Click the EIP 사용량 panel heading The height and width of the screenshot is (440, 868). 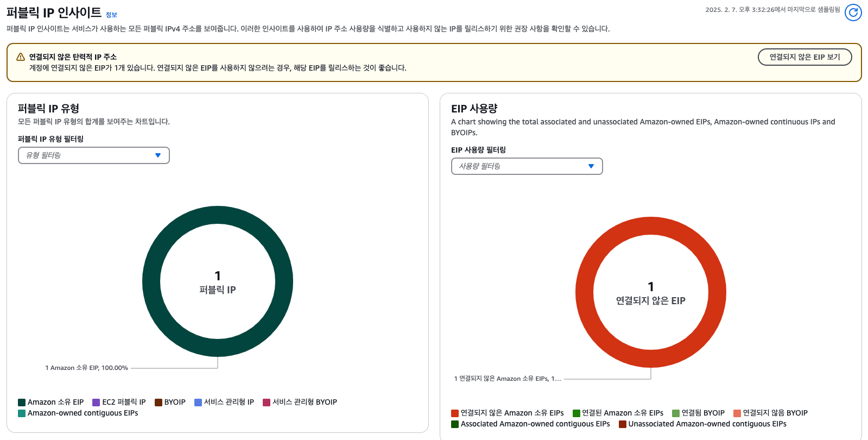(474, 109)
